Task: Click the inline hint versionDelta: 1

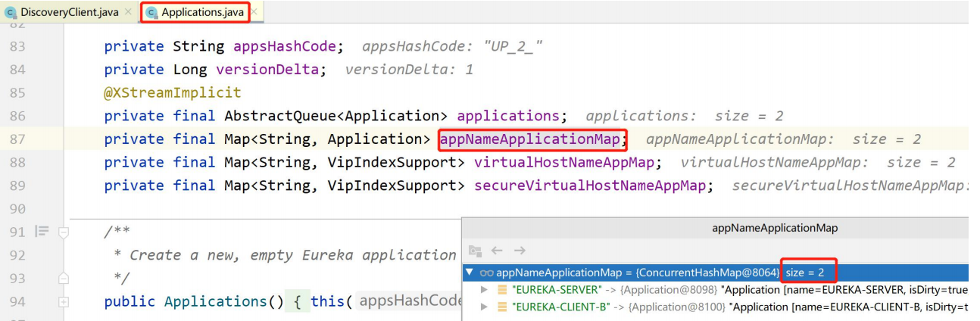Action: point(409,70)
